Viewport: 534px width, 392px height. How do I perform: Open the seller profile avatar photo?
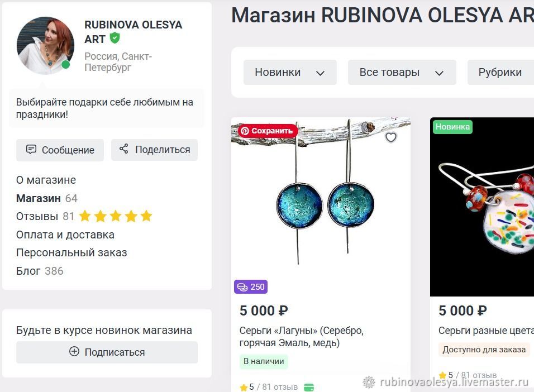(x=45, y=46)
